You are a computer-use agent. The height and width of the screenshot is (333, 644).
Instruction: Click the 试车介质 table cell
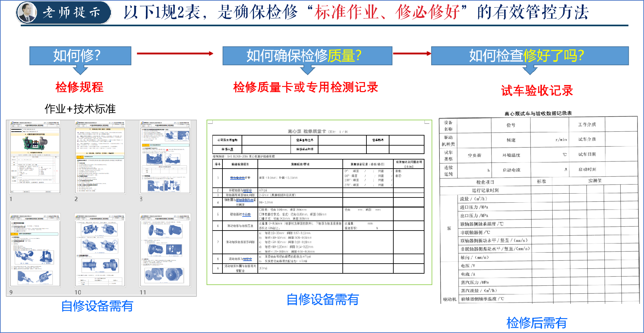coord(587,139)
